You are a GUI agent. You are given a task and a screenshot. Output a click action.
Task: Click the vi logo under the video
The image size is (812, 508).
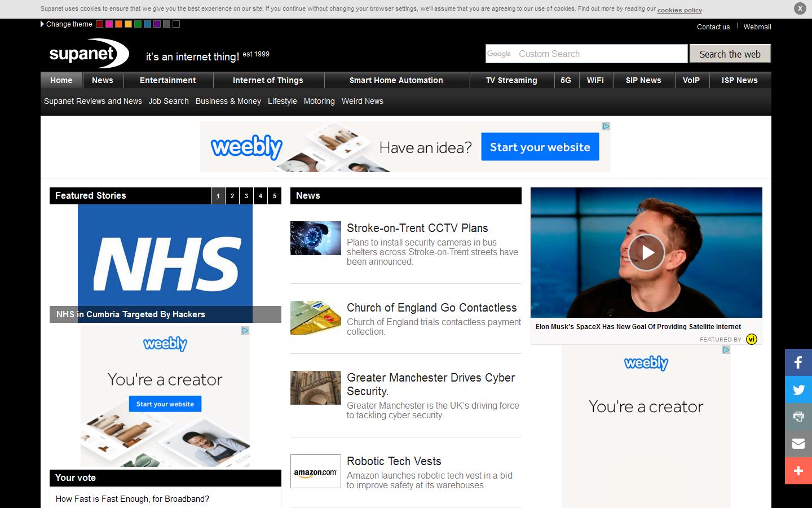coord(751,339)
